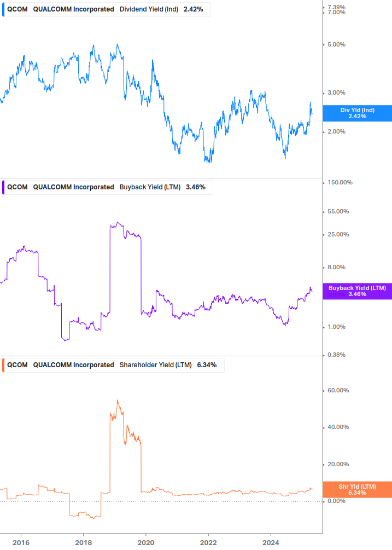Click QCOM ticker in the shareholder yield legend

tap(17, 365)
